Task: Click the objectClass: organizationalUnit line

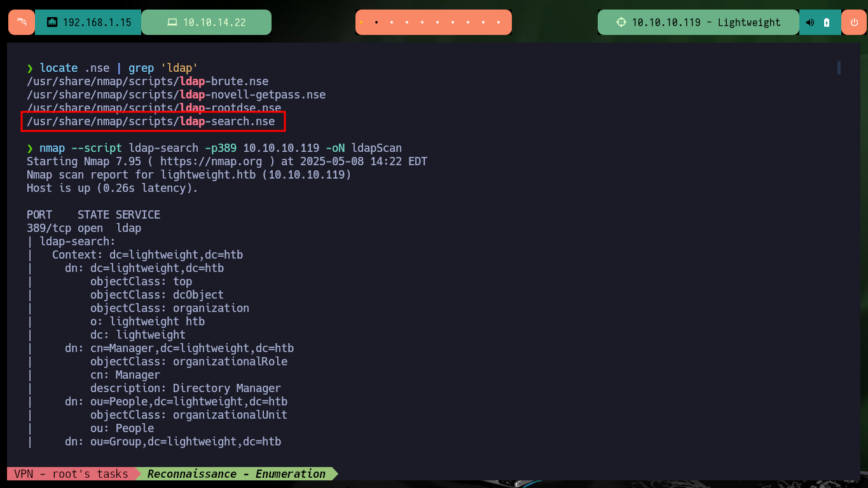Action: [189, 415]
